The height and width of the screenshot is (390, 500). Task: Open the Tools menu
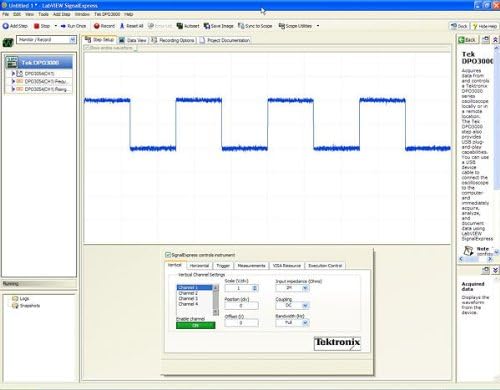(43, 14)
